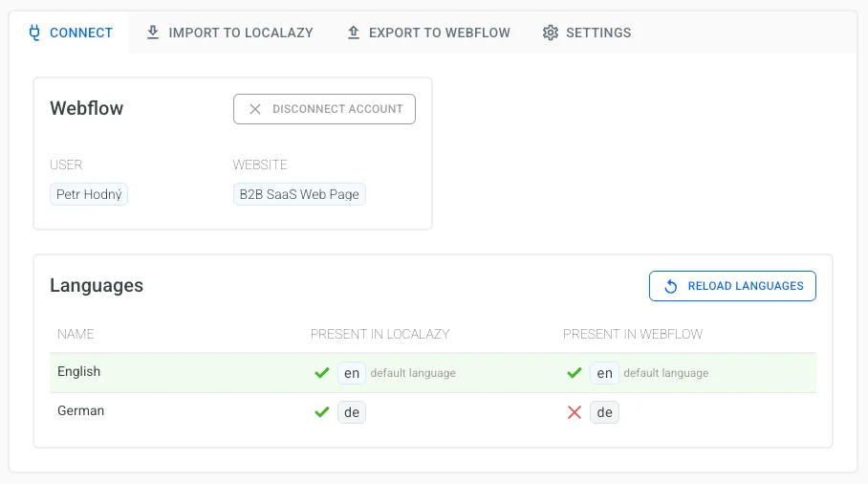This screenshot has height=484, width=868.
Task: Click the X icon in Disconnect Account
Action: [x=255, y=109]
